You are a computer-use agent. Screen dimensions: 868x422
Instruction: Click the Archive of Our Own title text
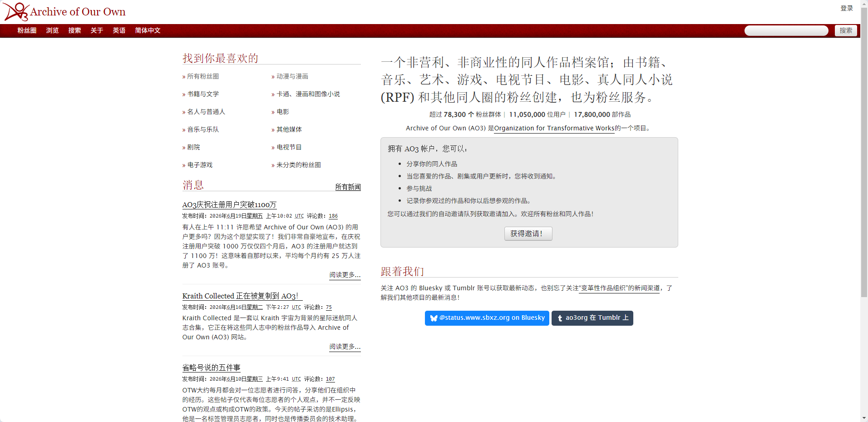(x=78, y=12)
